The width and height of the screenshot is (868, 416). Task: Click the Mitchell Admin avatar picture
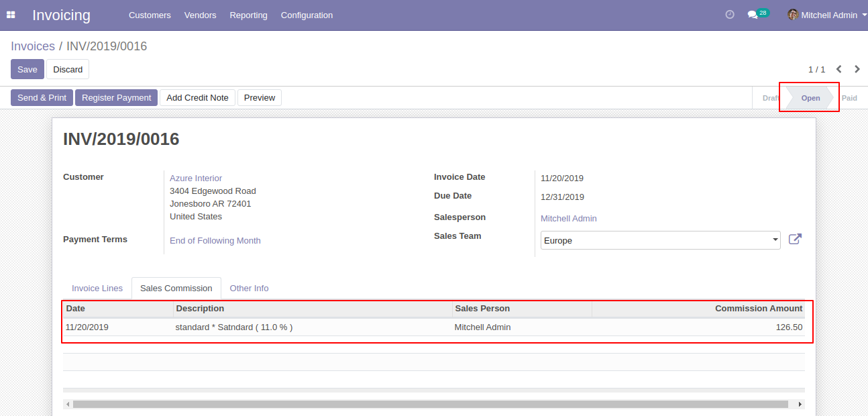[x=793, y=15]
